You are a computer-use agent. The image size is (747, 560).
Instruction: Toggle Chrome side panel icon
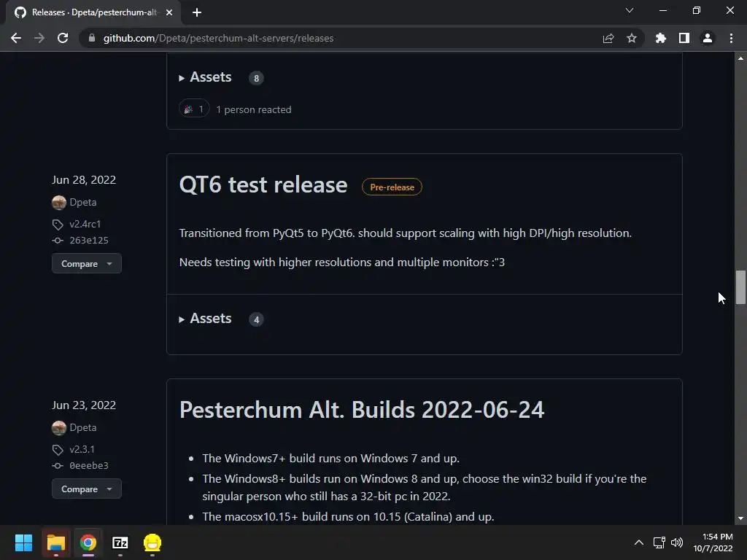684,38
